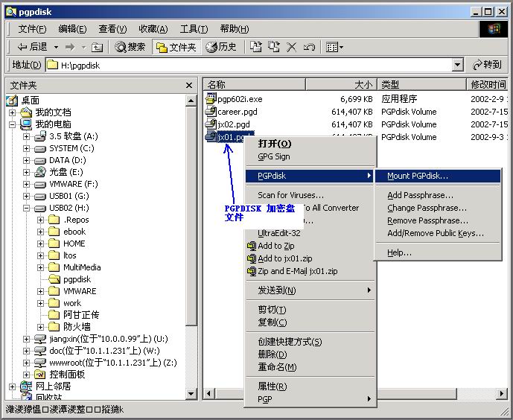The height and width of the screenshot is (420, 513).
Task: Choose Mount PGPdisk... in submenu
Action: tap(438, 176)
